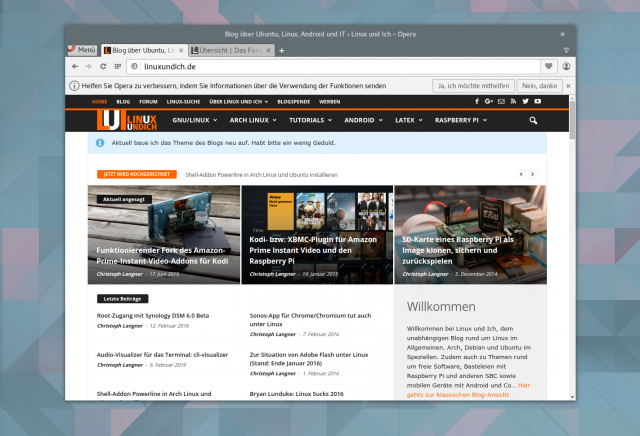Expand the GNU/Linux navigation dropdown
Viewport: 640px width, 436px height.
(x=195, y=120)
